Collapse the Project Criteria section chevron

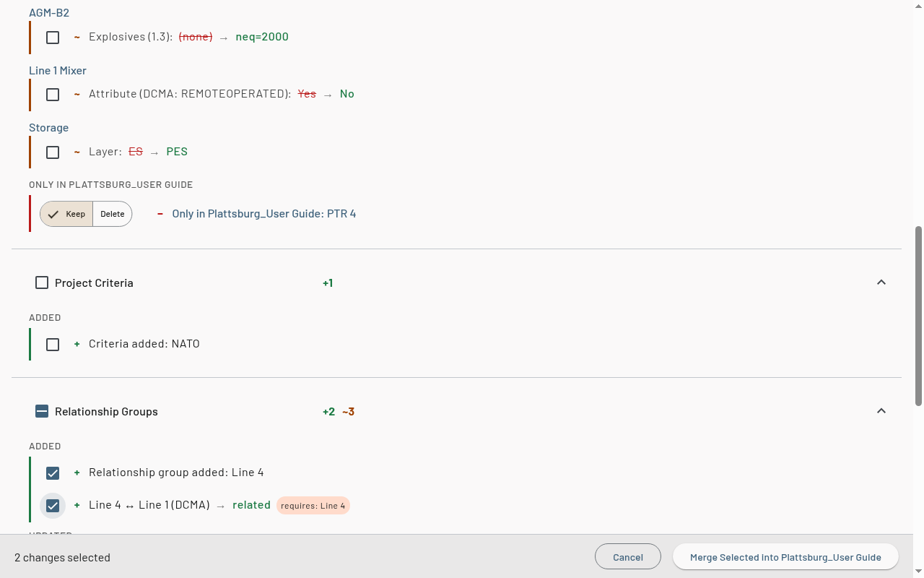point(881,282)
